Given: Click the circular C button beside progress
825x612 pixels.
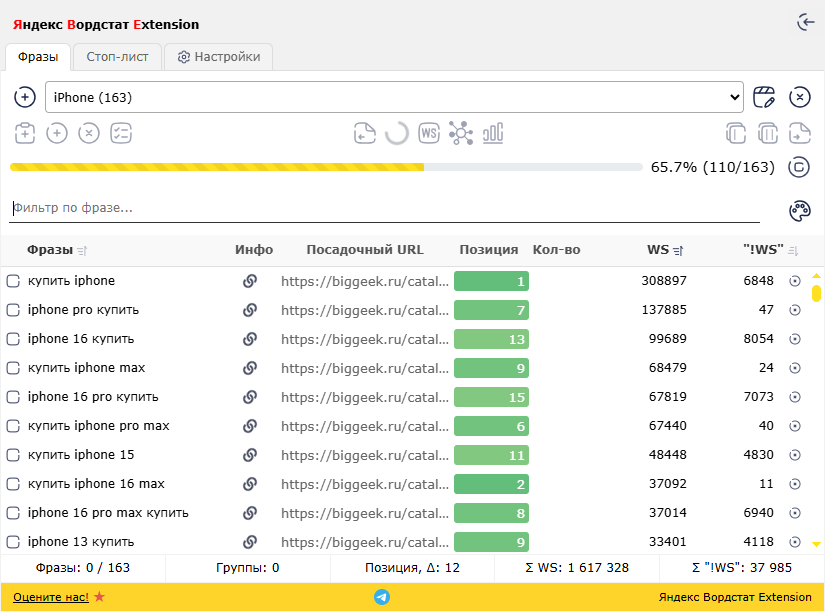Looking at the screenshot, I should pos(799,167).
